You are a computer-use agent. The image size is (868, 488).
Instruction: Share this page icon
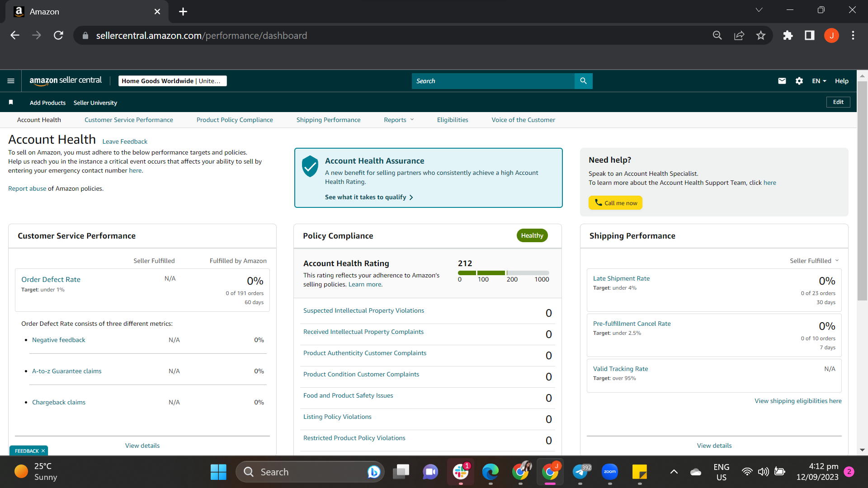click(x=739, y=35)
